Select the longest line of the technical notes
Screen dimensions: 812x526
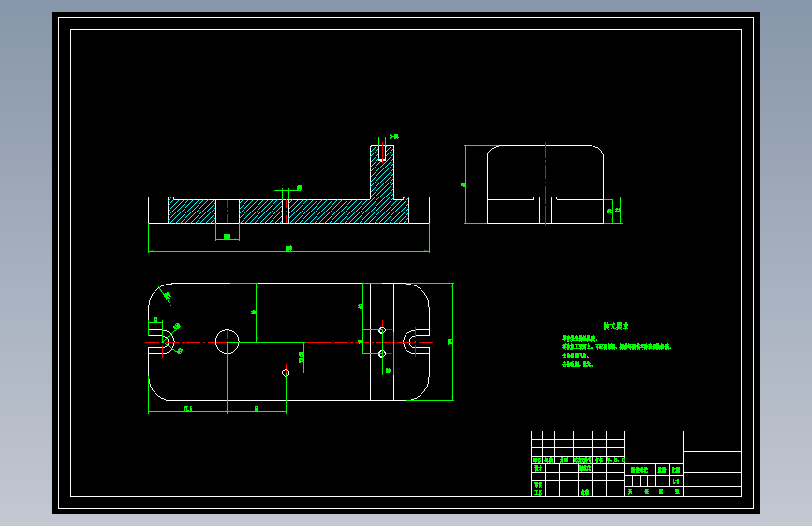coord(616,347)
